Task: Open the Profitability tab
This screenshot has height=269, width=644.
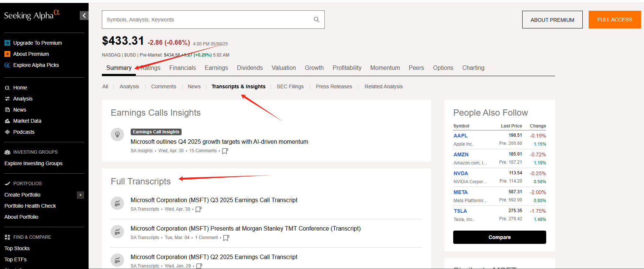Action: [x=347, y=68]
